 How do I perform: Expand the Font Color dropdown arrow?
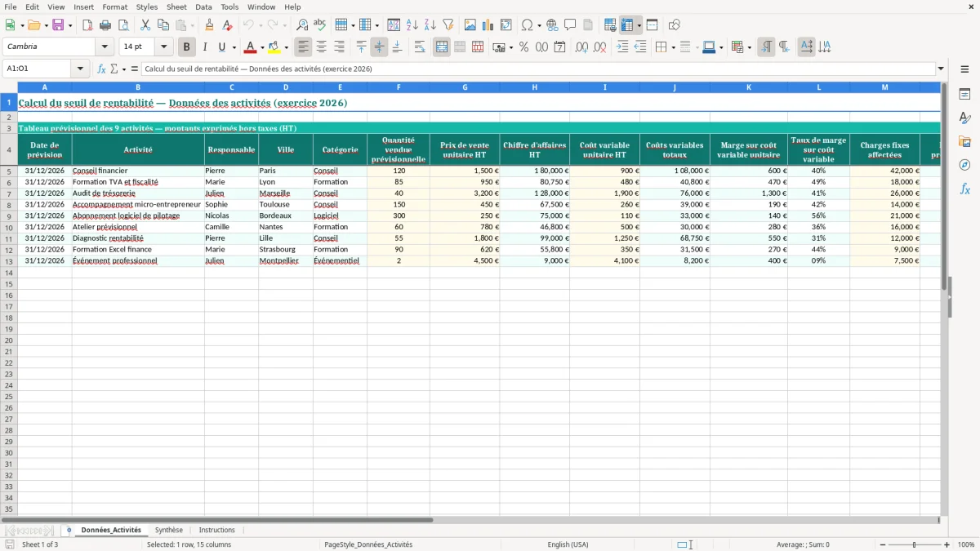click(262, 47)
